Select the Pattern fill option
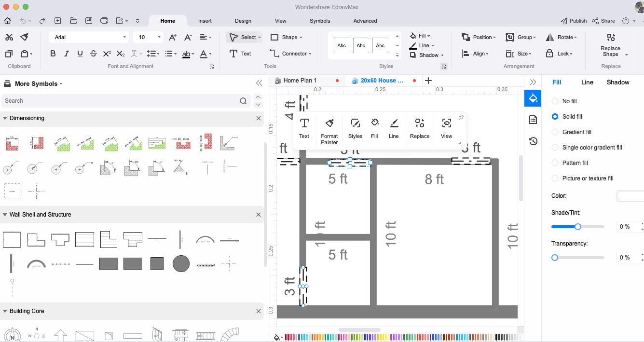Image resolution: width=644 pixels, height=342 pixels. pyautogui.click(x=555, y=163)
